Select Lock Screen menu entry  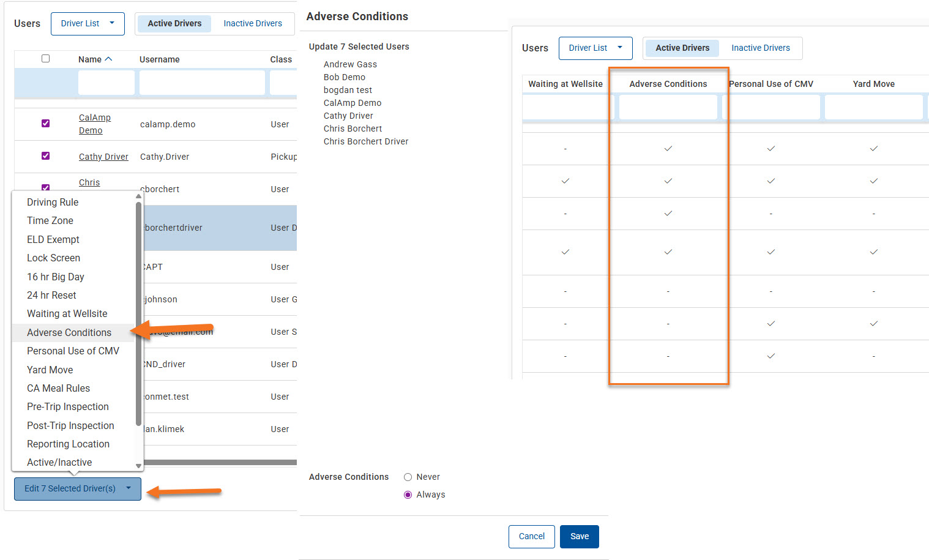(53, 258)
